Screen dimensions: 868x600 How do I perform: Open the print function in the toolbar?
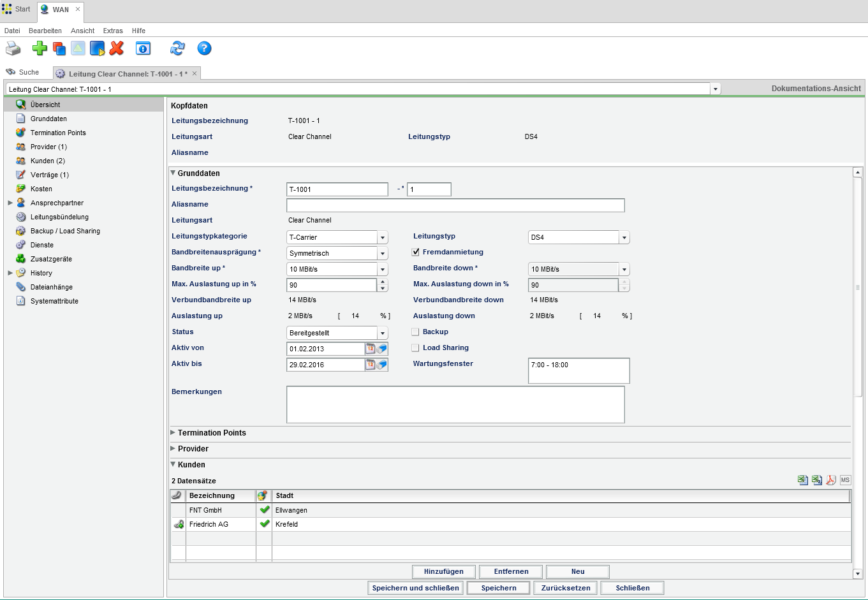tap(13, 48)
